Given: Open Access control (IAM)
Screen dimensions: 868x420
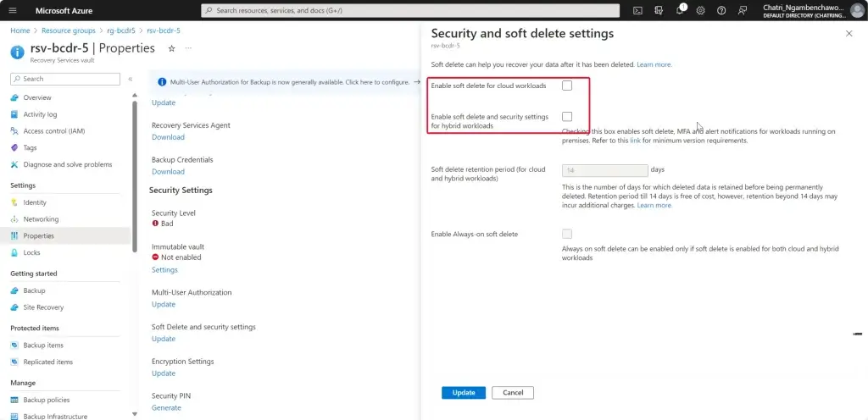Looking at the screenshot, I should point(53,131).
